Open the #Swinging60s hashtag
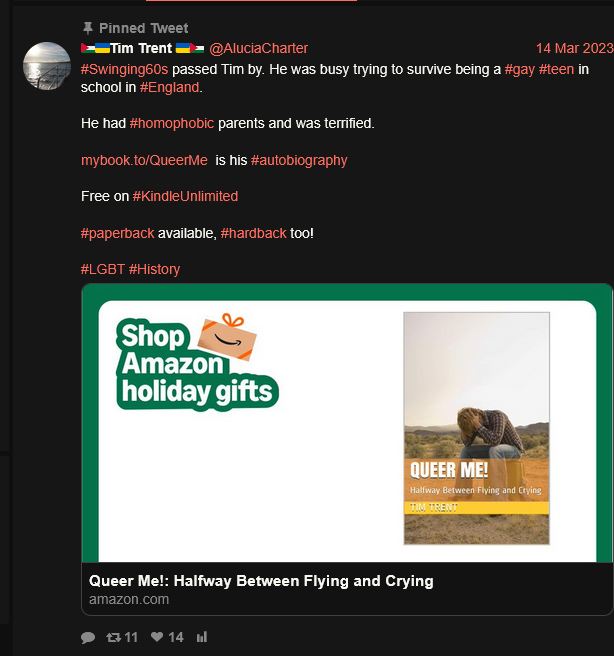Screen dimensions: 614x656 (125, 69)
